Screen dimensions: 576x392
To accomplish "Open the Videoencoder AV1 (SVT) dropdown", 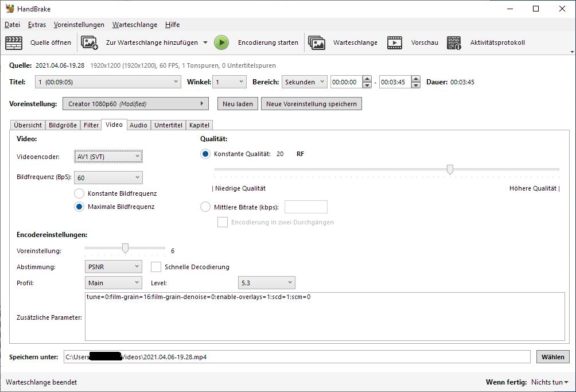I will pos(108,157).
